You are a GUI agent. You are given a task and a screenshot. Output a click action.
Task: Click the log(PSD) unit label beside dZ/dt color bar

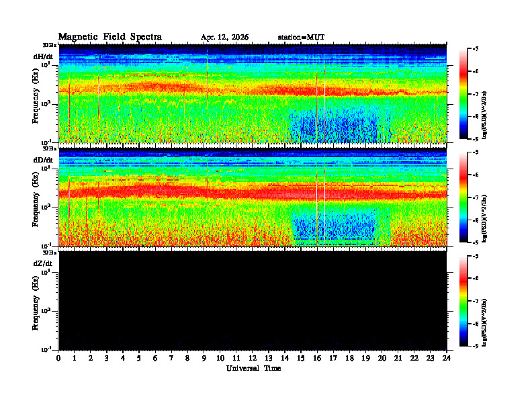(485, 322)
